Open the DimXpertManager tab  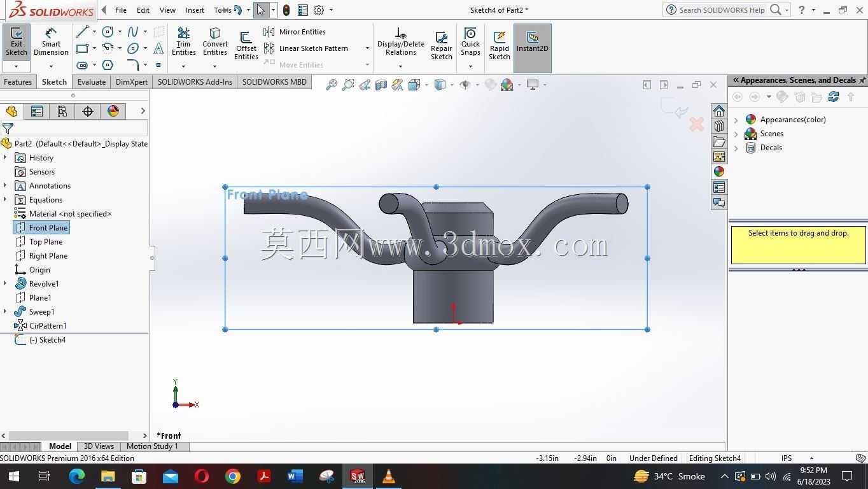tap(88, 111)
